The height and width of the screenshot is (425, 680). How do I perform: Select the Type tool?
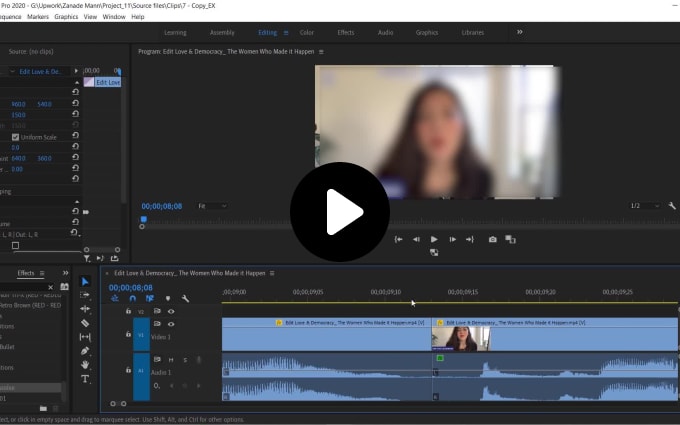tap(85, 379)
